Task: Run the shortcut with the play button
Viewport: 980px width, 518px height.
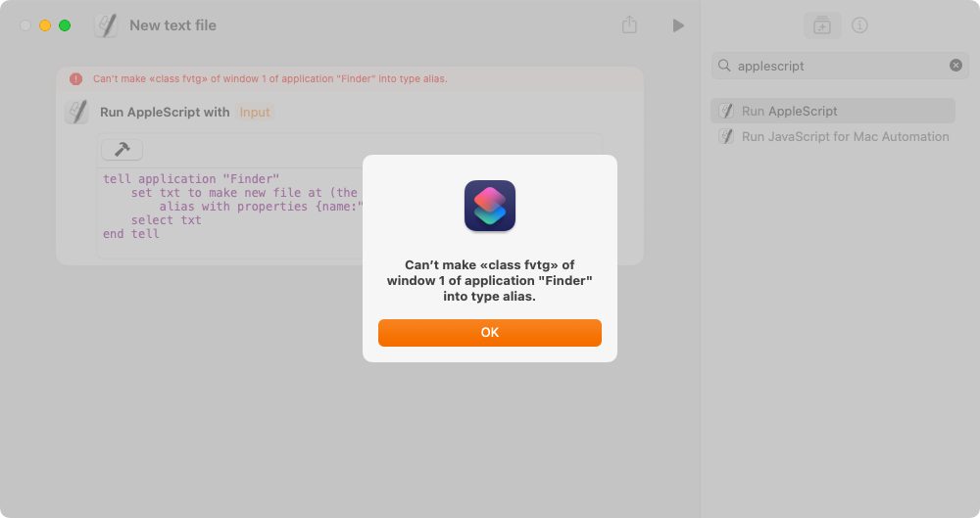Action: tap(678, 25)
